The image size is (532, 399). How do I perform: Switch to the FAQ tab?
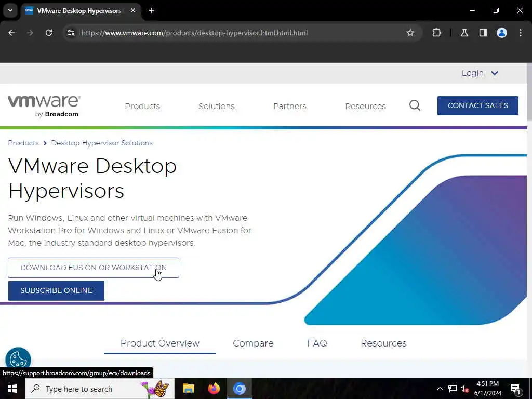(317, 343)
